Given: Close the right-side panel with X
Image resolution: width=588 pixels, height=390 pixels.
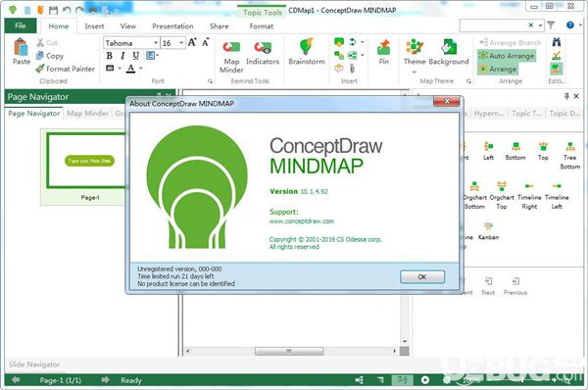Looking at the screenshot, I should click(x=577, y=96).
